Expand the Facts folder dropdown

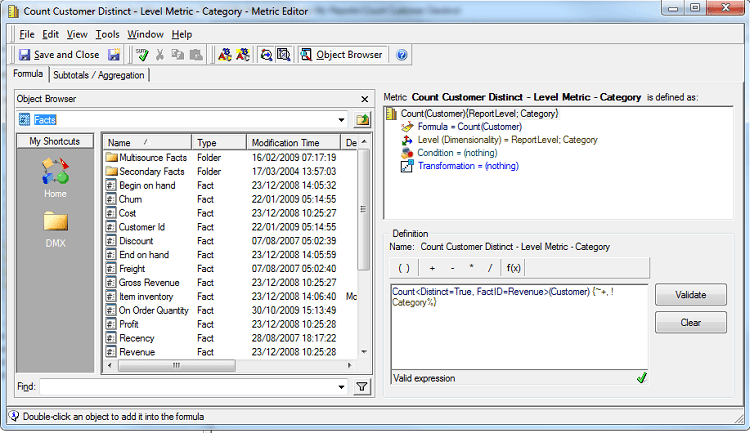(x=342, y=120)
